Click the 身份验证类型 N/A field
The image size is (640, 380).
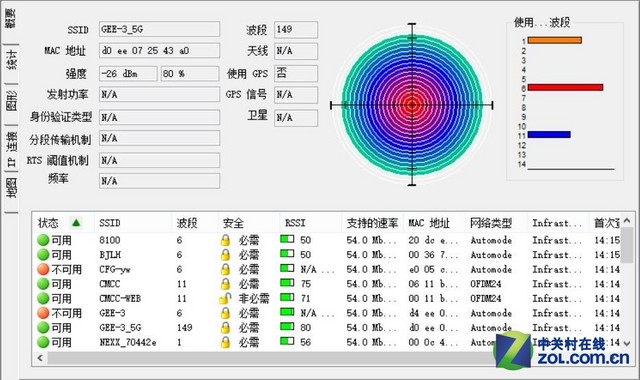[159, 118]
